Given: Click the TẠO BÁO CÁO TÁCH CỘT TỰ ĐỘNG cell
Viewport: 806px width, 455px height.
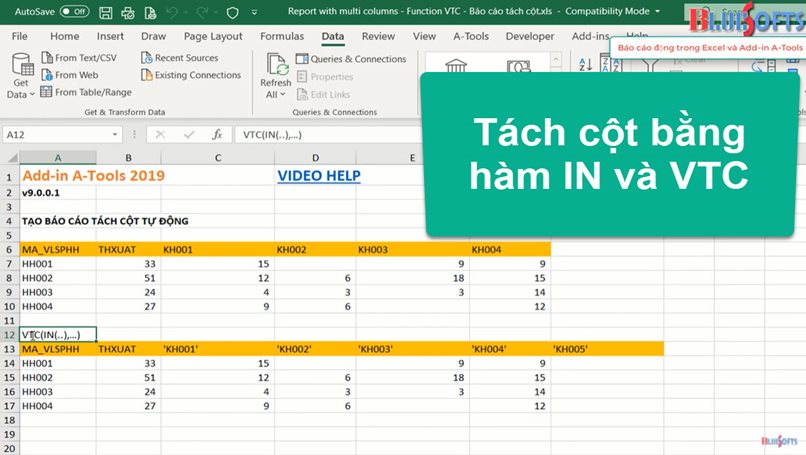Looking at the screenshot, I should [x=105, y=221].
